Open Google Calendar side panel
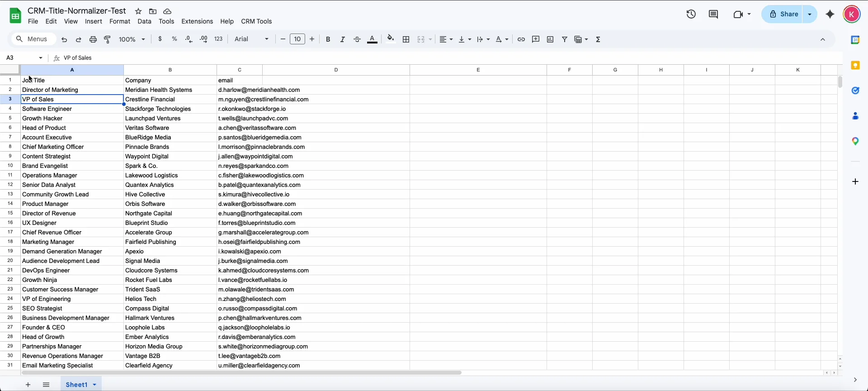 click(855, 40)
